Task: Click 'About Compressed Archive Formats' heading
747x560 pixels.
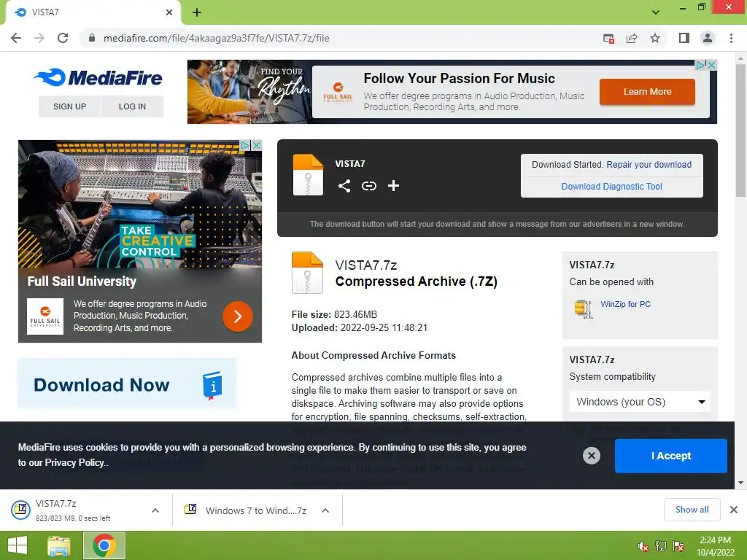Action: pyautogui.click(x=373, y=355)
